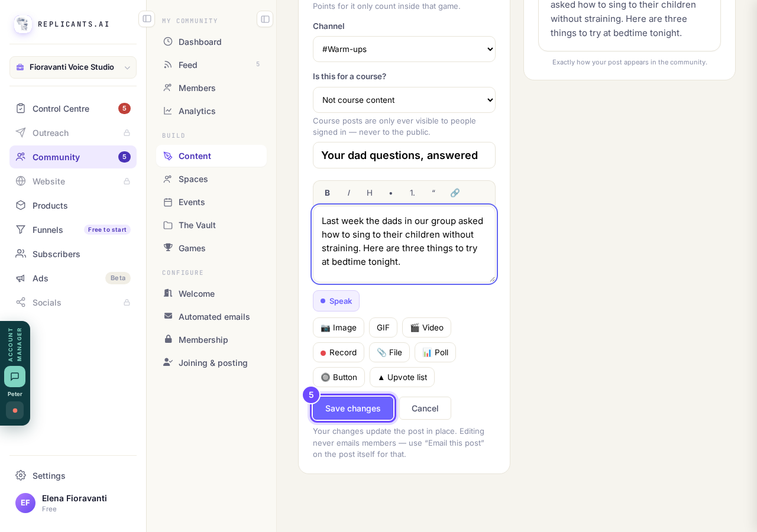This screenshot has height=532, width=757.
Task: Open Spaces under Build
Action: point(211,179)
